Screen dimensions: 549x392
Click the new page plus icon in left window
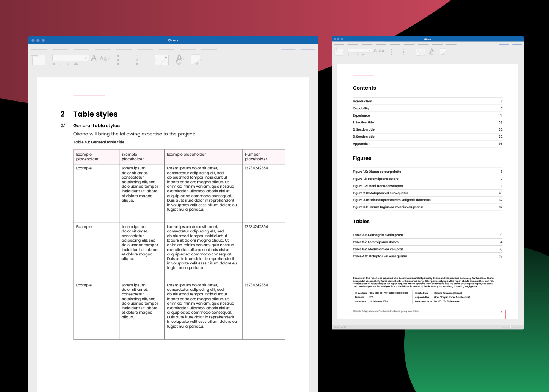pos(38,59)
